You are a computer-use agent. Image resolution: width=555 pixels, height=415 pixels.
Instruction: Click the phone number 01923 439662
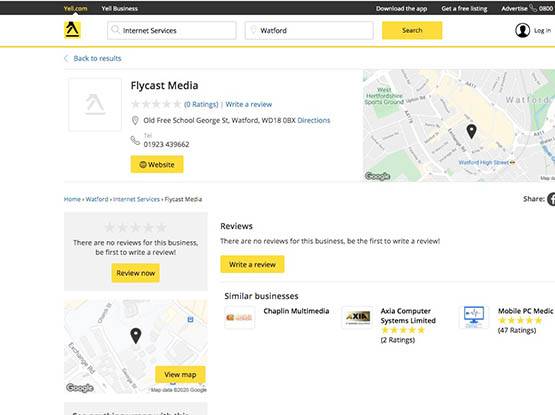166,144
